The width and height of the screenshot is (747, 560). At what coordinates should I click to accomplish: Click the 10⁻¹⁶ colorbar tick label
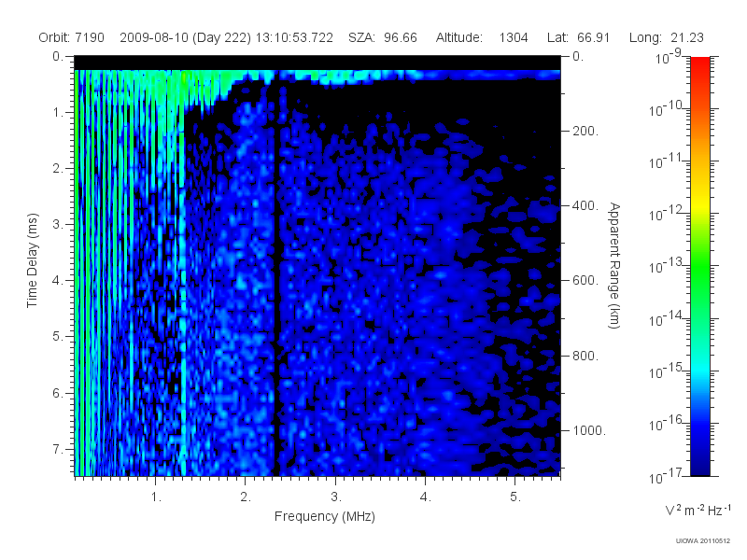(668, 423)
